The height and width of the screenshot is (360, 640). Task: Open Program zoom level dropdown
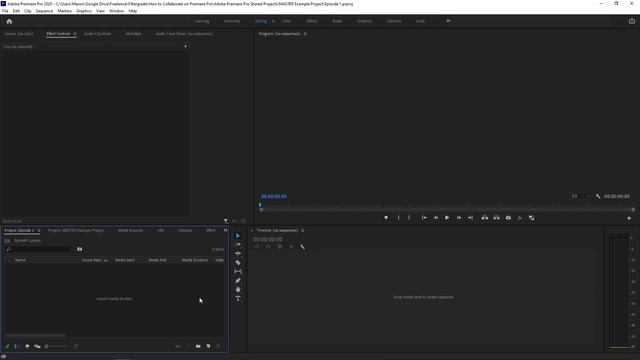coord(581,196)
